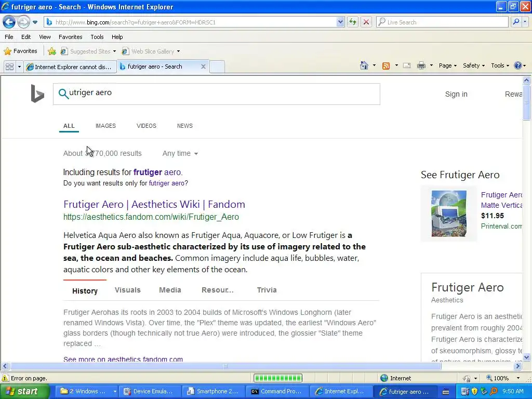The height and width of the screenshot is (399, 532).
Task: Click the Frutiger Aero product thumbnail
Action: [x=449, y=214]
